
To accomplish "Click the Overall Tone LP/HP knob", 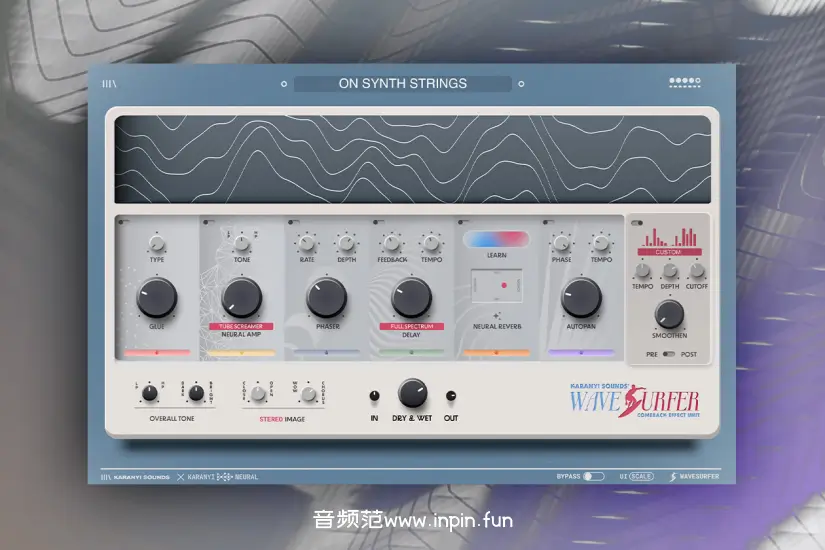I will click(149, 393).
